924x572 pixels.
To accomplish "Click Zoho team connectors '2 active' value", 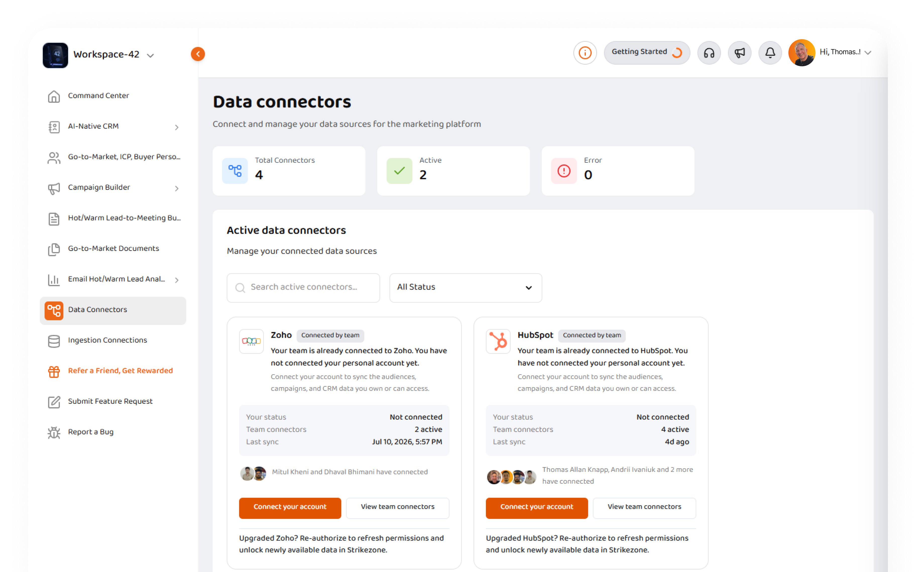I will tap(428, 429).
